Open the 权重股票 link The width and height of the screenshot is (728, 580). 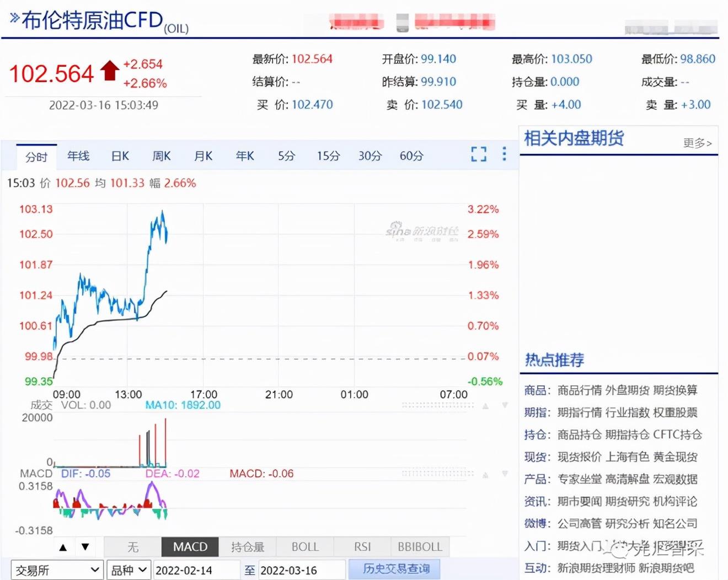click(676, 412)
